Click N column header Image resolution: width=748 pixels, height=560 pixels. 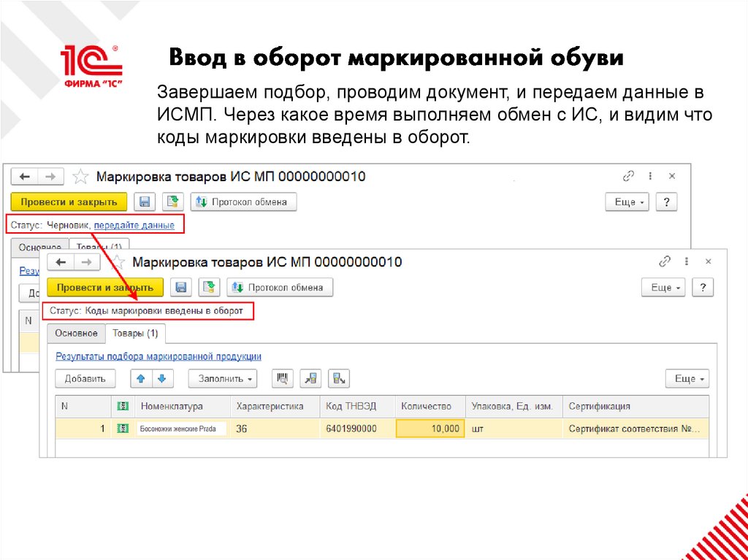(x=83, y=407)
